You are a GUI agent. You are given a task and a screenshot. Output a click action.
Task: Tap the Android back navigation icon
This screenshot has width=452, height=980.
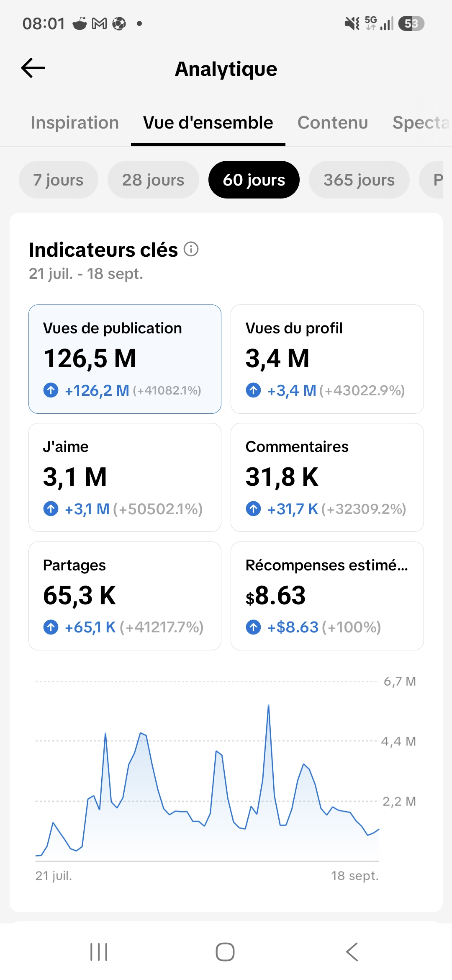352,952
